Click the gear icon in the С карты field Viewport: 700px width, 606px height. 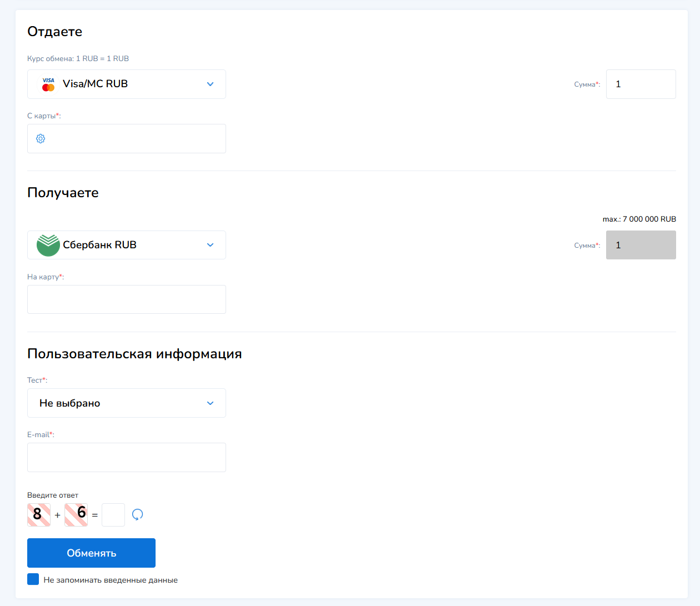(x=41, y=139)
